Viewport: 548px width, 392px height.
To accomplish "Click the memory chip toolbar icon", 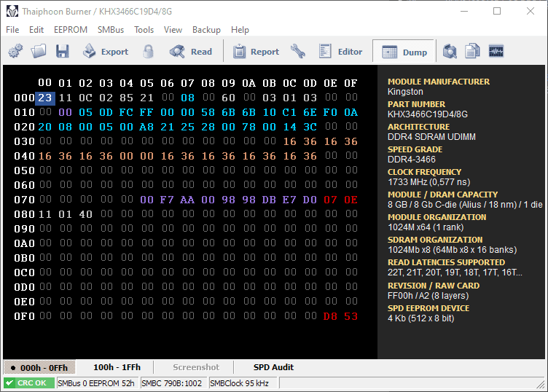I will point(496,51).
